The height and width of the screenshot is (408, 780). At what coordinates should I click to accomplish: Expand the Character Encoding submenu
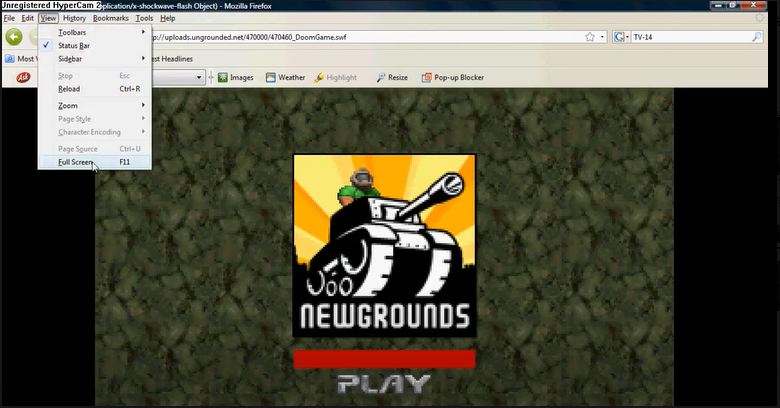[x=95, y=132]
